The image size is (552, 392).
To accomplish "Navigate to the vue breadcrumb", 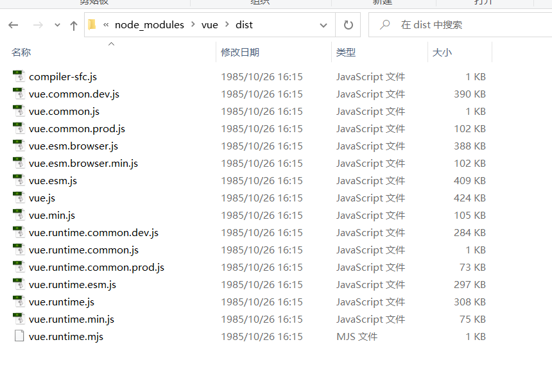I will point(209,25).
